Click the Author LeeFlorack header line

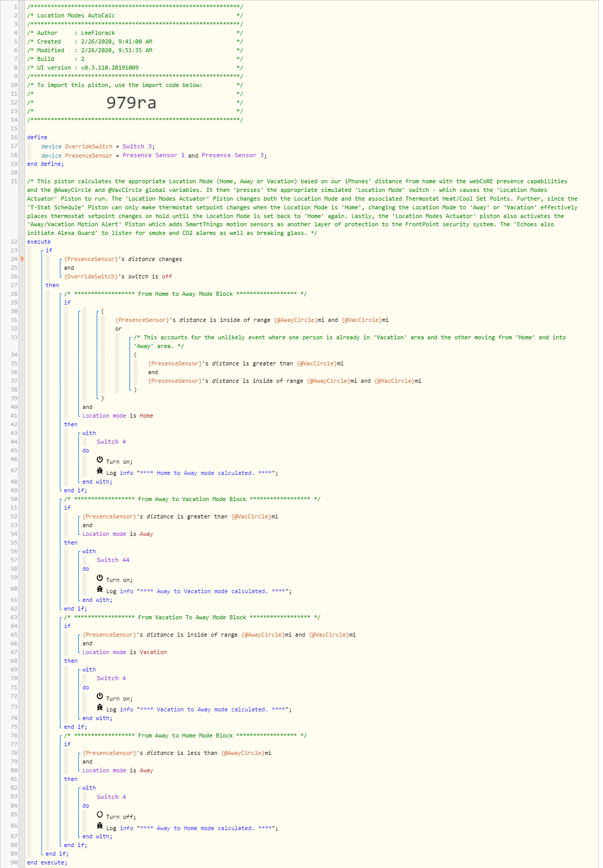coord(135,33)
